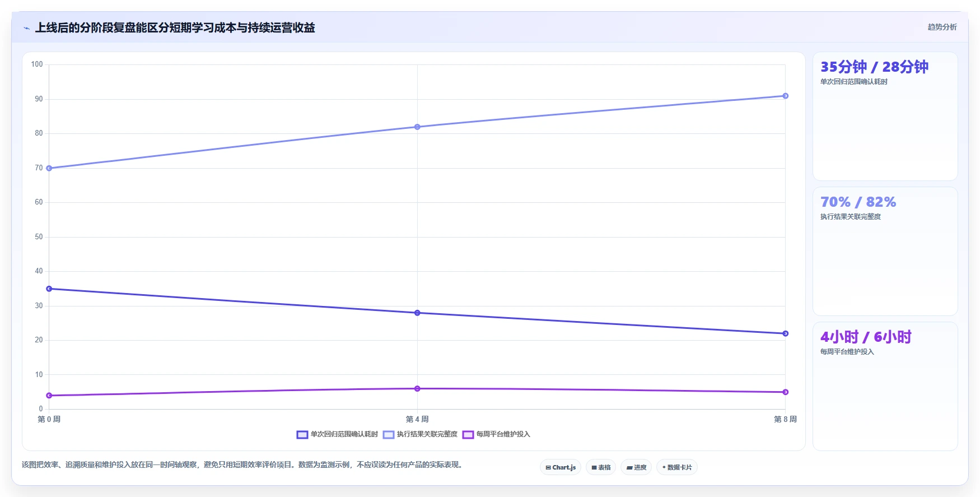Toggle the 单次回归范围确认耗时 legend series
This screenshot has width=980, height=497.
(337, 434)
